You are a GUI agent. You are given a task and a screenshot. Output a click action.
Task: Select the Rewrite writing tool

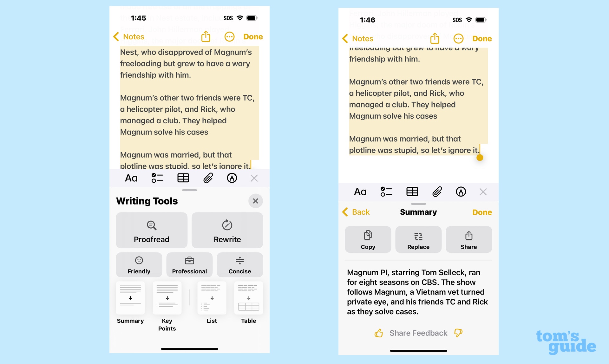pos(227,230)
